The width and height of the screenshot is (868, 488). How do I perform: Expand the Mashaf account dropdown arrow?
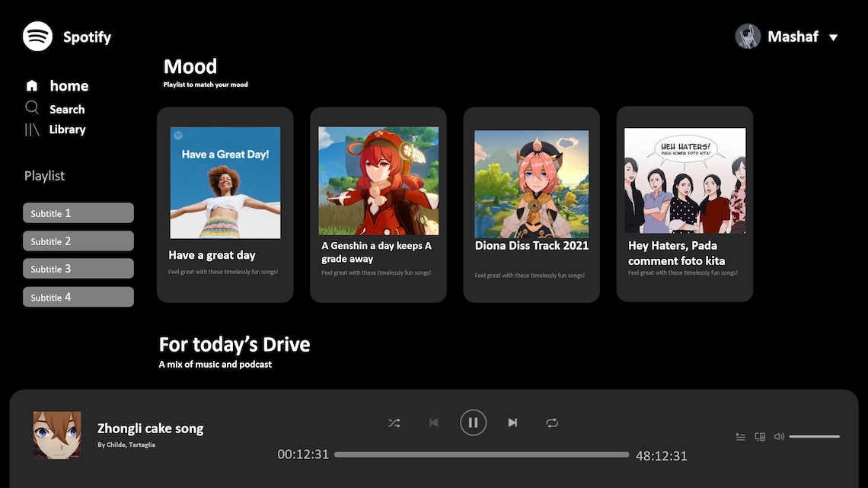pos(833,37)
